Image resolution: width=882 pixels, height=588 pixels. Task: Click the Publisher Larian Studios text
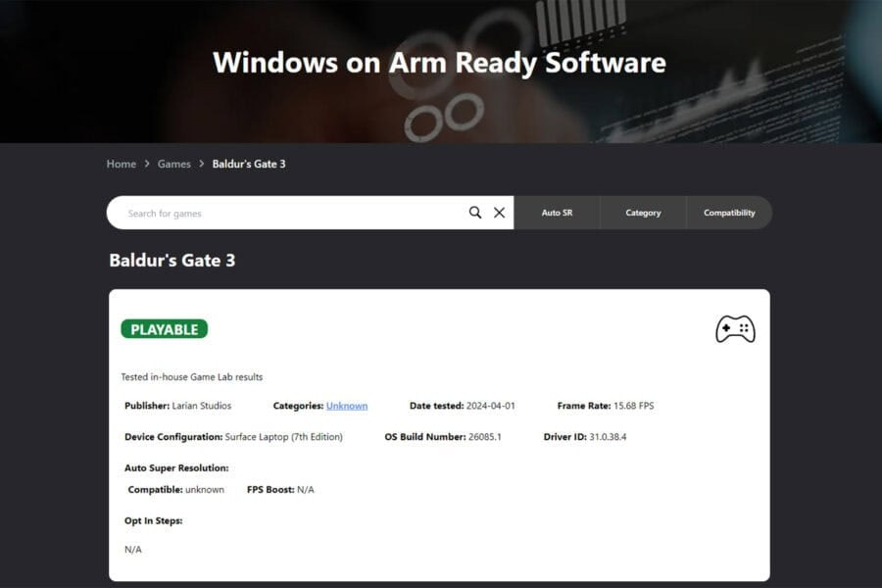[177, 406]
